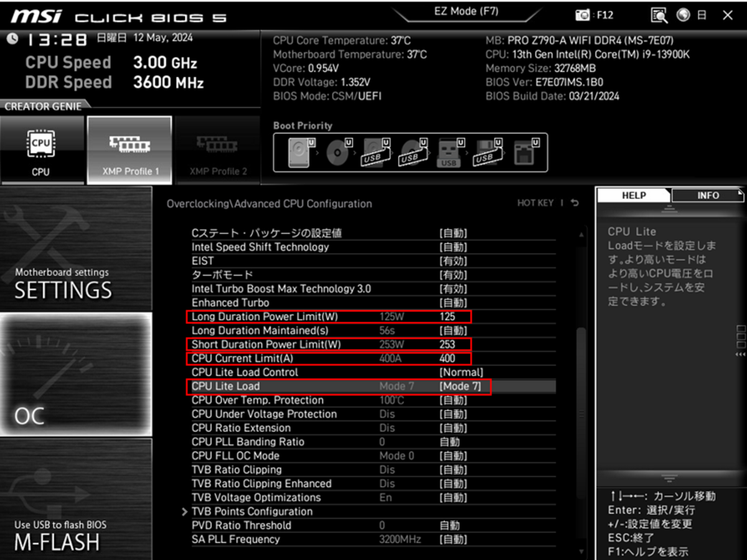Toggle the TVB Voltage Optimizations value
The height and width of the screenshot is (560, 747).
pos(453,498)
